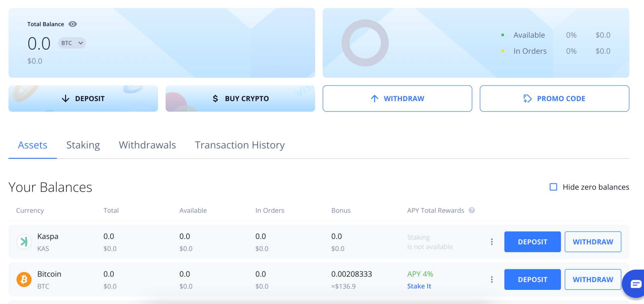Screen dimensions: 644x304
Task: Click the Total column header
Action: (x=111, y=210)
